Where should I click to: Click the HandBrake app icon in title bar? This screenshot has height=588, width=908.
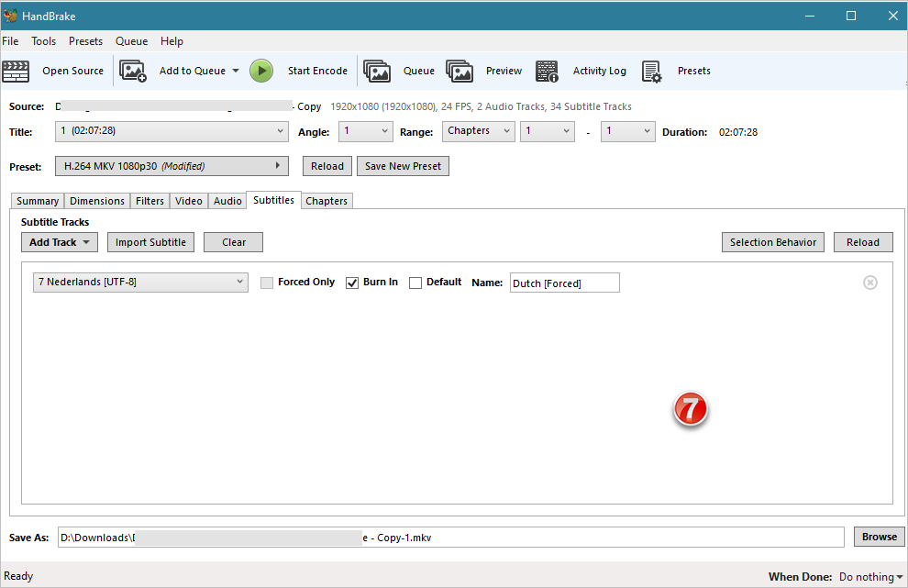pyautogui.click(x=10, y=16)
